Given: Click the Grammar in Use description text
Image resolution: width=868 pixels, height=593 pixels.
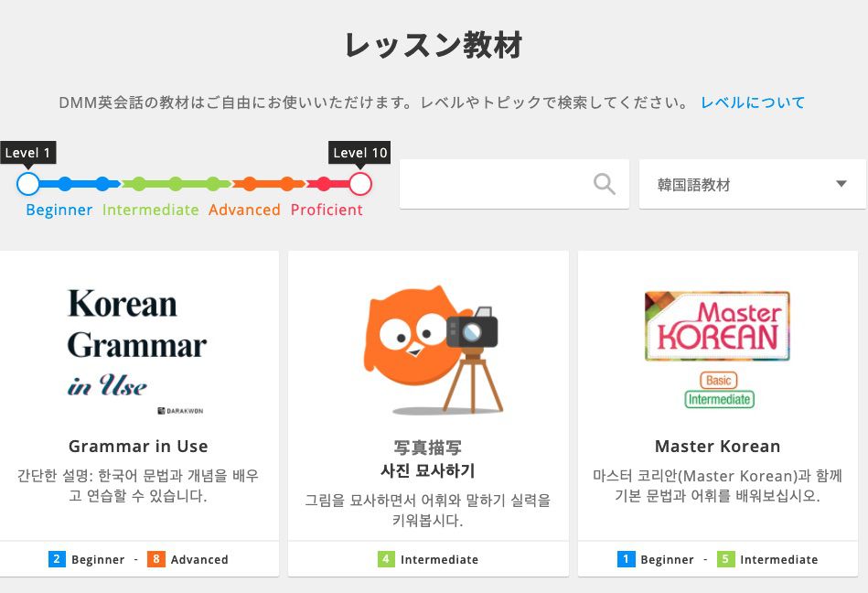Looking at the screenshot, I should tap(138, 486).
